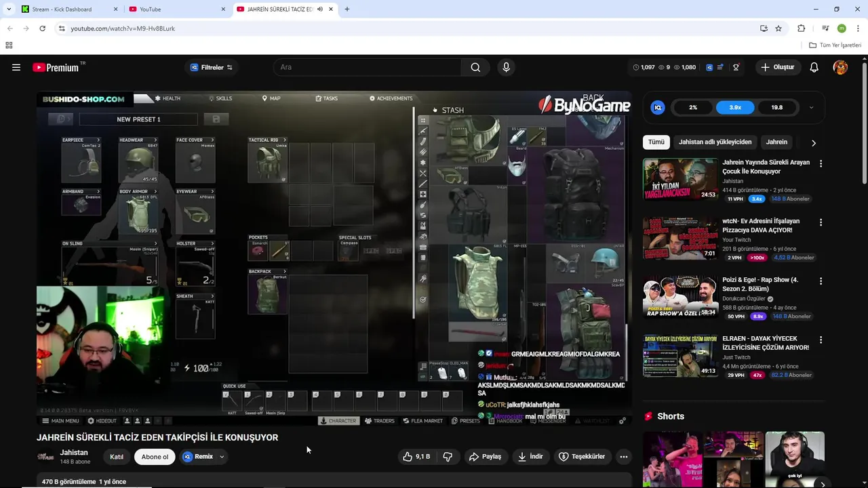This screenshot has width=868, height=488.
Task: Select the Jahistan adlı yükleyiciden chip
Action: coord(715,142)
